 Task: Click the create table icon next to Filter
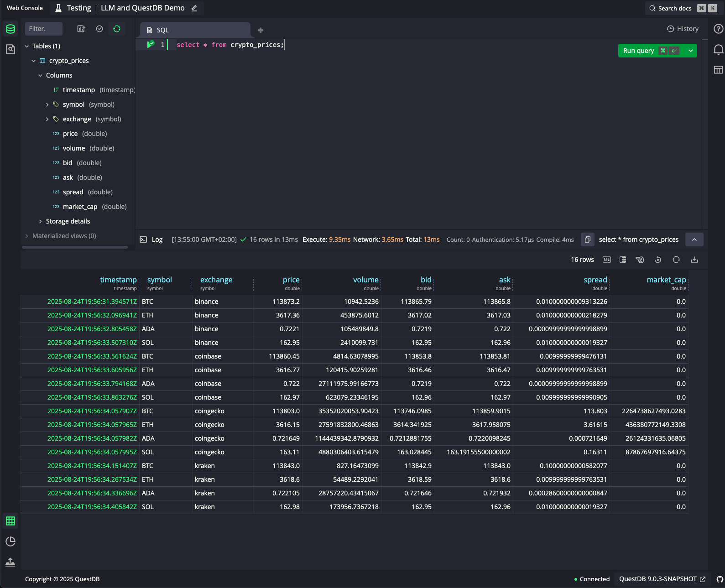pos(81,29)
